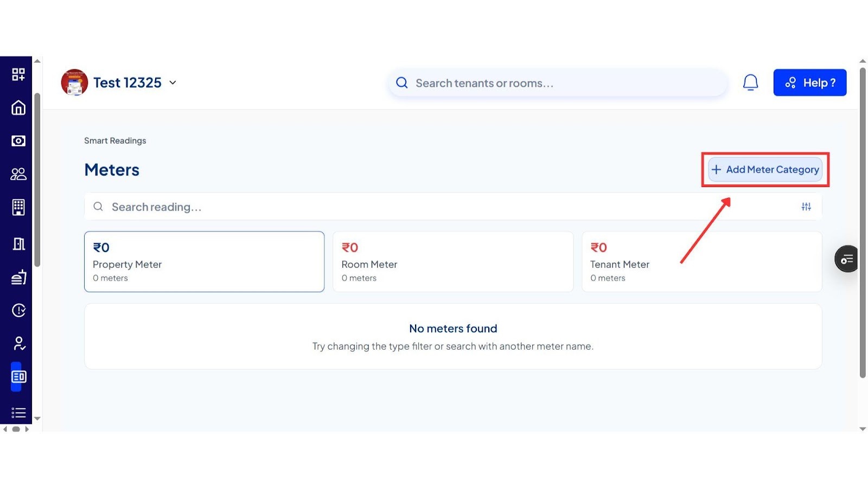Click the Add Meter Category button
The height and width of the screenshot is (488, 868).
(765, 170)
